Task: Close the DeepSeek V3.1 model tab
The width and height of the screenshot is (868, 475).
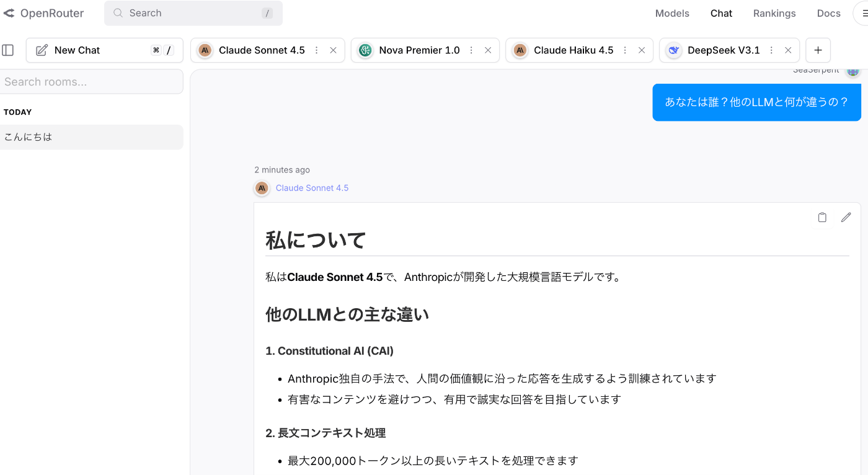Action: point(788,50)
